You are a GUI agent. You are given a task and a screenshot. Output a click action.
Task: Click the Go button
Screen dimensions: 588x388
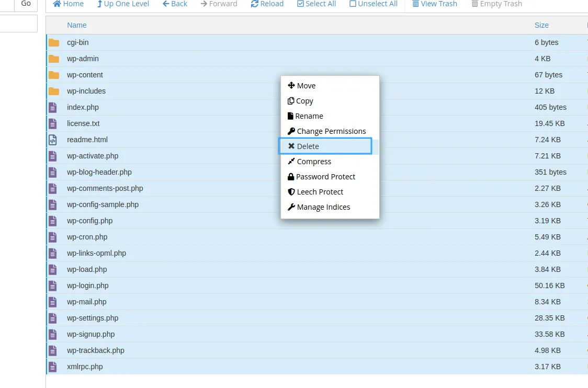(26, 5)
